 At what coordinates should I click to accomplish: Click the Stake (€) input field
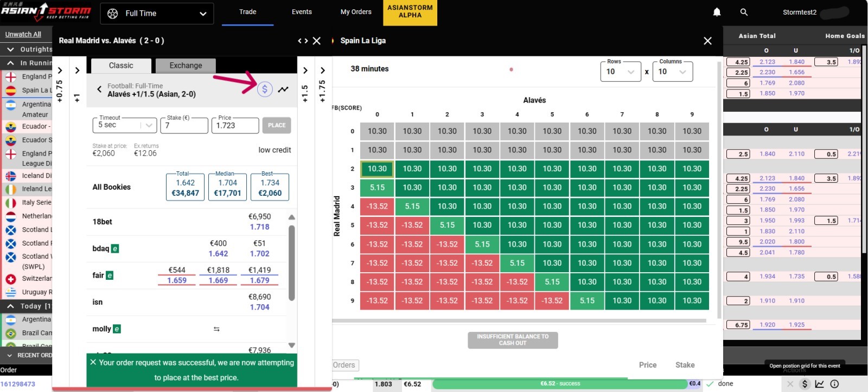(184, 125)
